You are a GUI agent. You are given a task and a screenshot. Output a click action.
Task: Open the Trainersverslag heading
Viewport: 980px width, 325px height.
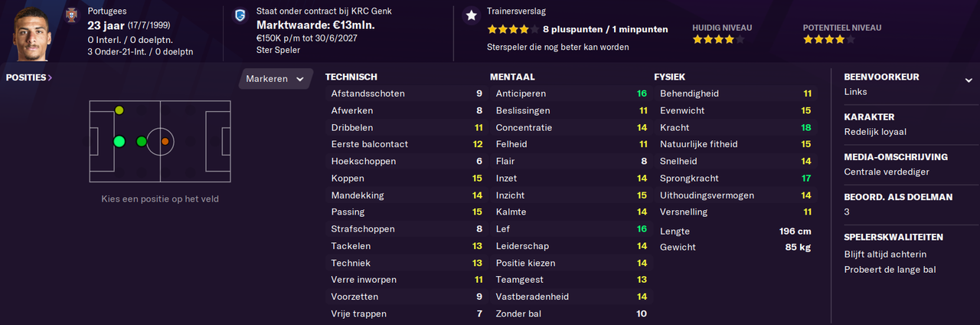point(516,11)
